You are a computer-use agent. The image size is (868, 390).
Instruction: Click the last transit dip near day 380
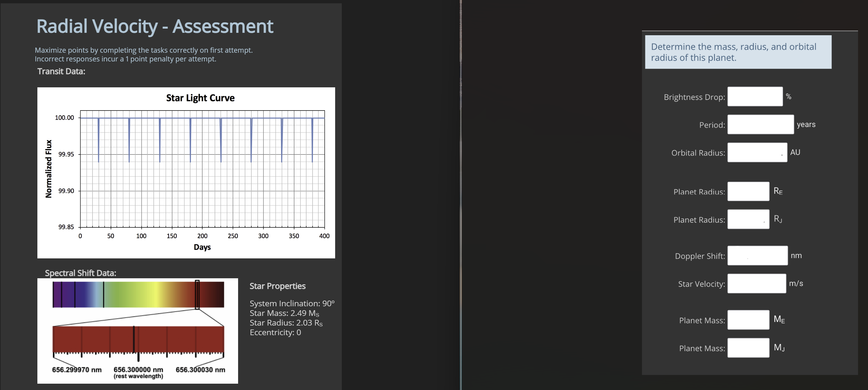point(312,142)
